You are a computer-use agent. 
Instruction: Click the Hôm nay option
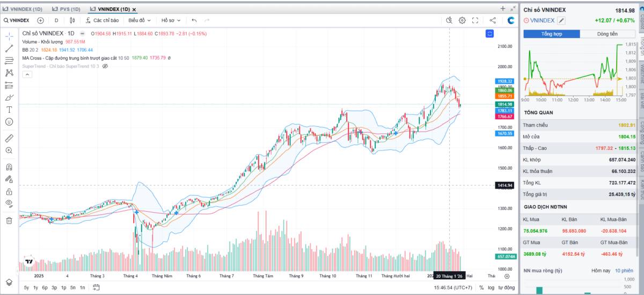tap(601, 270)
